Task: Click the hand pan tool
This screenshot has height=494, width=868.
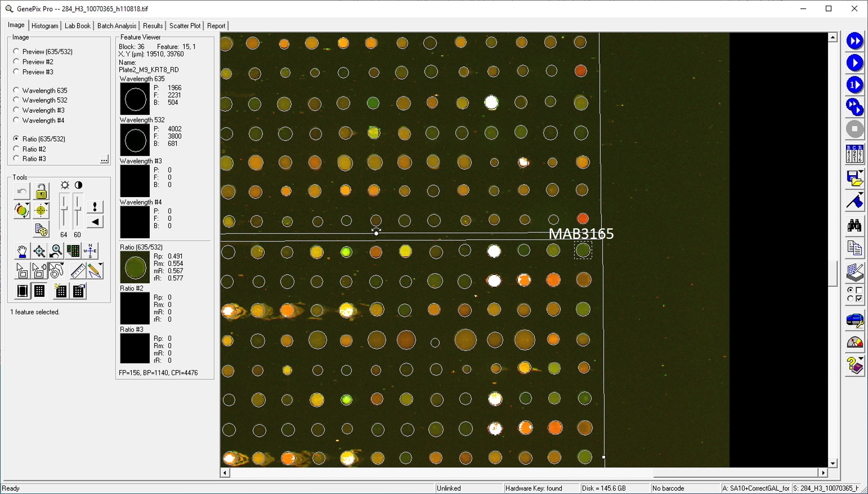Action: (x=22, y=251)
